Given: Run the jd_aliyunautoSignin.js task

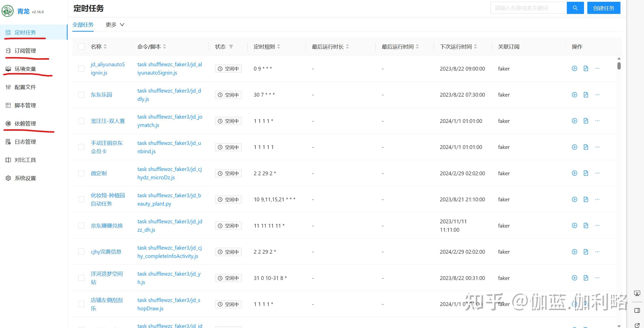Looking at the screenshot, I should point(574,69).
